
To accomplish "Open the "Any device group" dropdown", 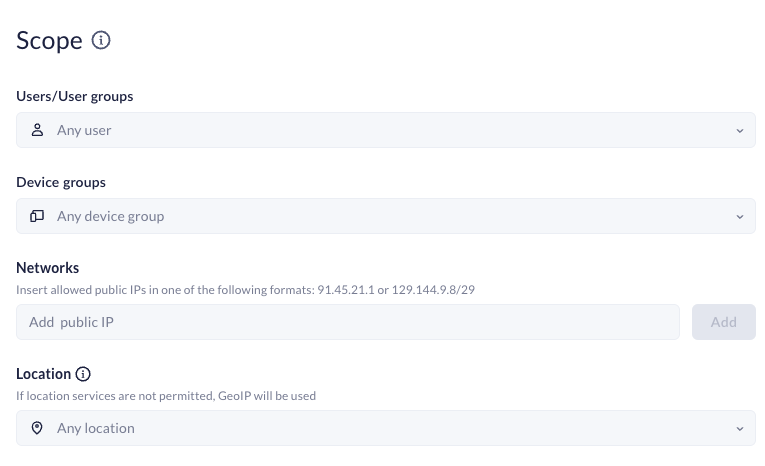I will [385, 216].
